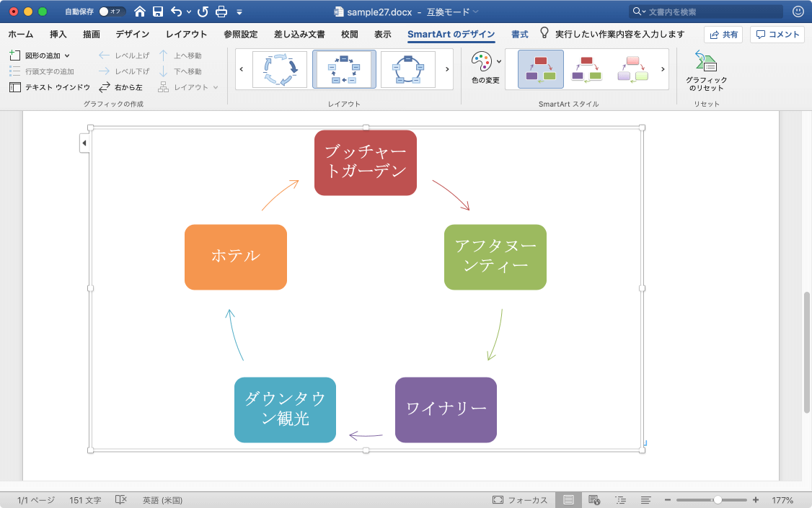Click the レベル上げ promote button

point(124,55)
